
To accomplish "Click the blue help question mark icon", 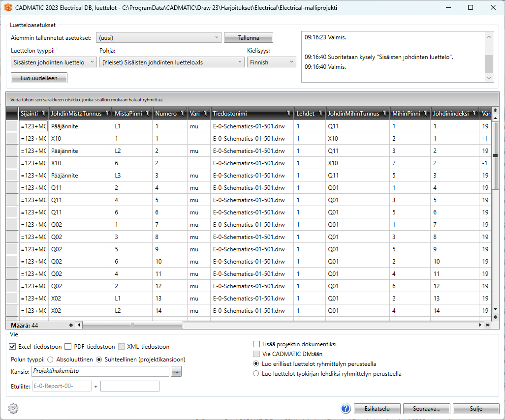I will [346, 408].
